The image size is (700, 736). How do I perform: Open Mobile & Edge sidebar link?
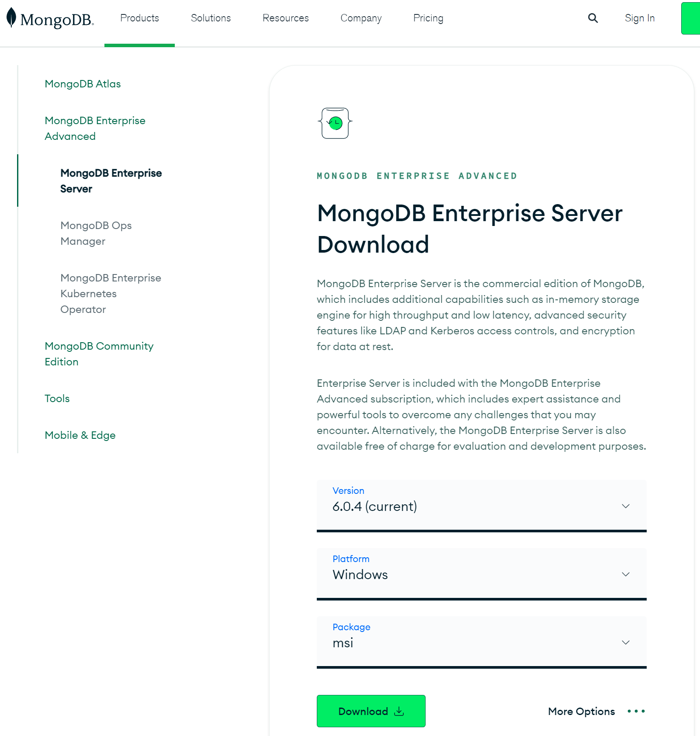click(x=80, y=435)
